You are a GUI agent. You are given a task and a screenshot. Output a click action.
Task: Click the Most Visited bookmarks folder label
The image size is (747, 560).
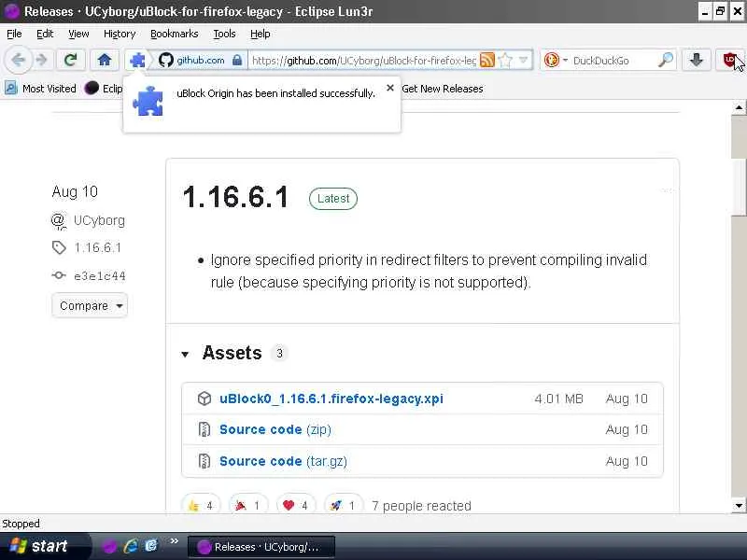coord(49,89)
